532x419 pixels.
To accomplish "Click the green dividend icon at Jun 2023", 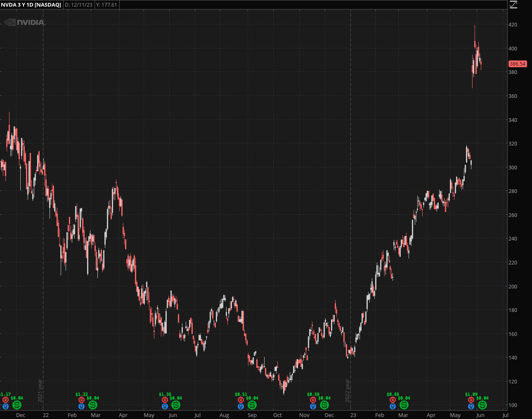I will click(x=482, y=405).
